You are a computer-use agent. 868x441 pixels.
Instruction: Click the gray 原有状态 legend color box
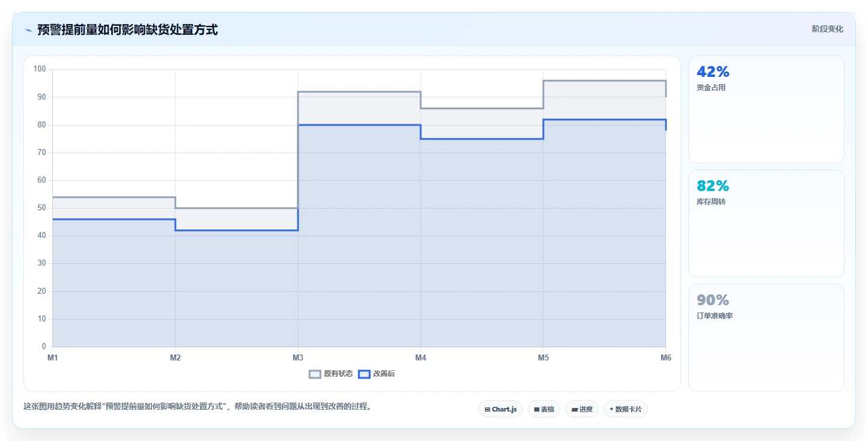[315, 374]
